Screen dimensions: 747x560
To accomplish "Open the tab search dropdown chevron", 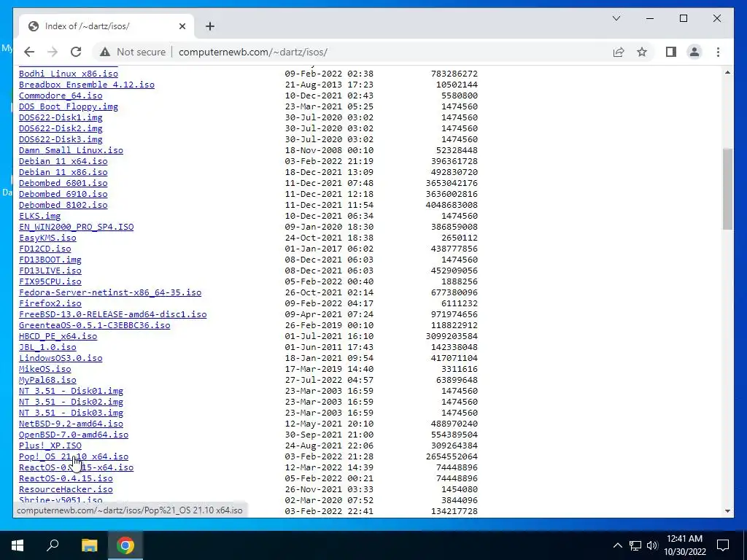I will 616,18.
